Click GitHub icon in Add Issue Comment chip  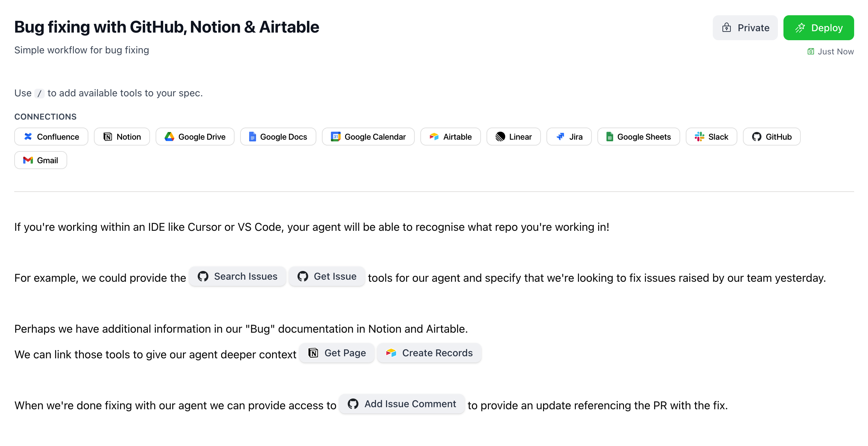point(353,404)
